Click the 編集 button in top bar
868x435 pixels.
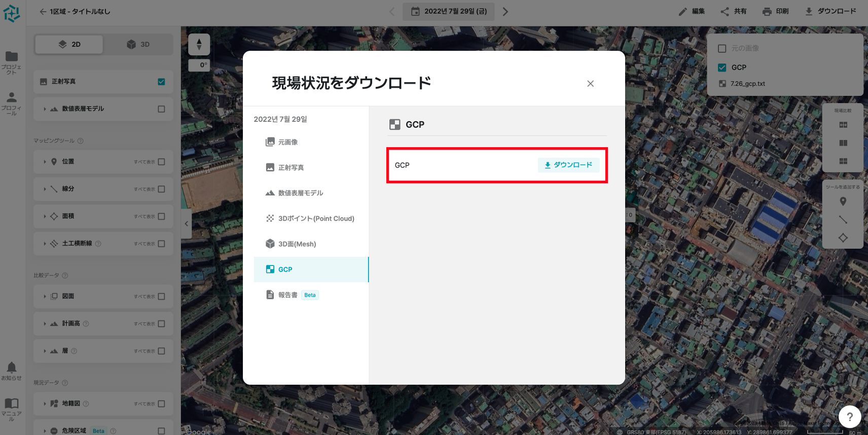pos(692,12)
